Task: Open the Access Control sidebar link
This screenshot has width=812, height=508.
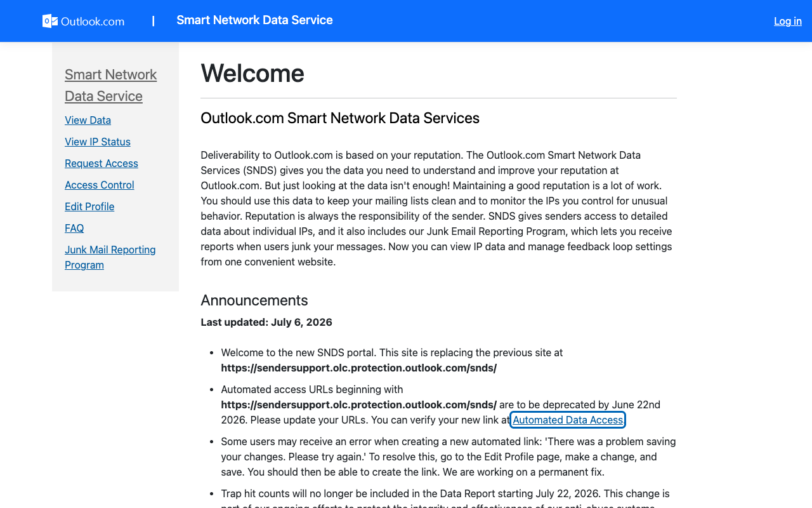Action: click(100, 185)
